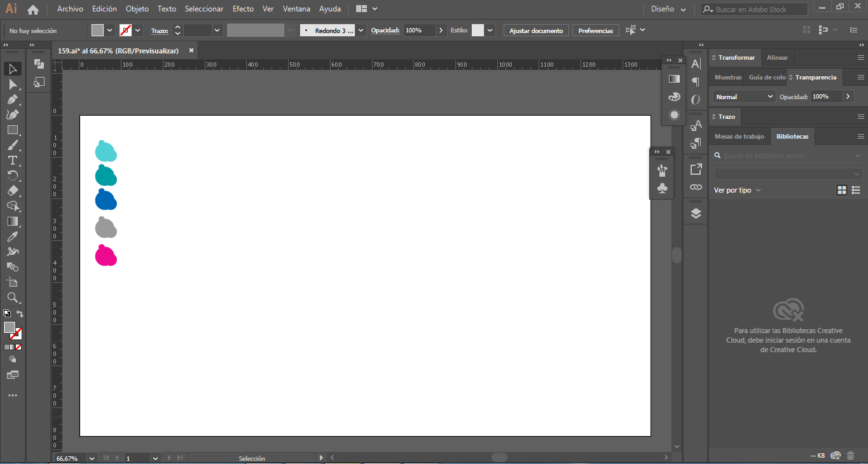Click the Ajustar documento button
The width and height of the screenshot is (868, 464).
[536, 31]
